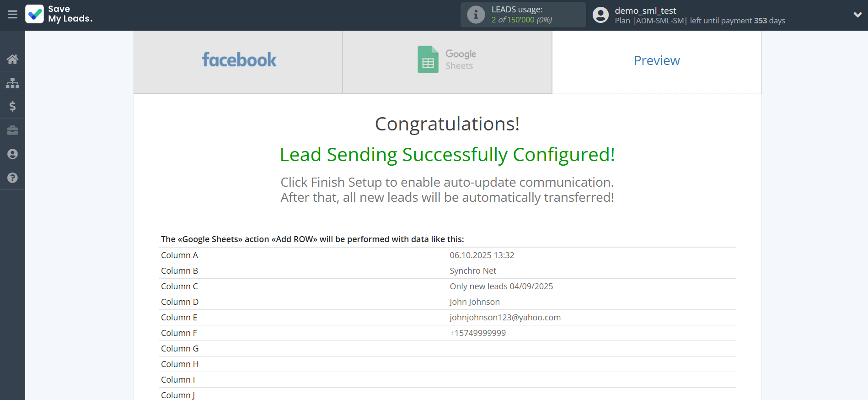Click the LEADS usage info icon
The height and width of the screenshot is (400, 868).
476,15
